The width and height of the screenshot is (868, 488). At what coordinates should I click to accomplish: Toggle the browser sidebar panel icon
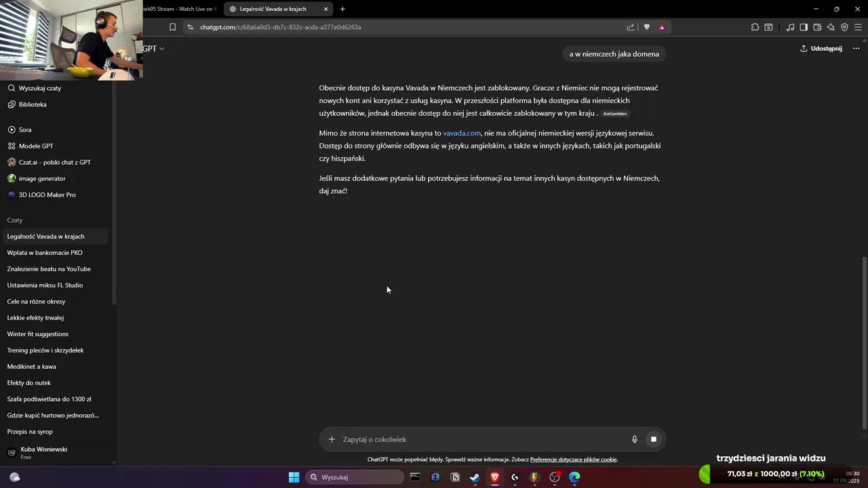tap(804, 27)
